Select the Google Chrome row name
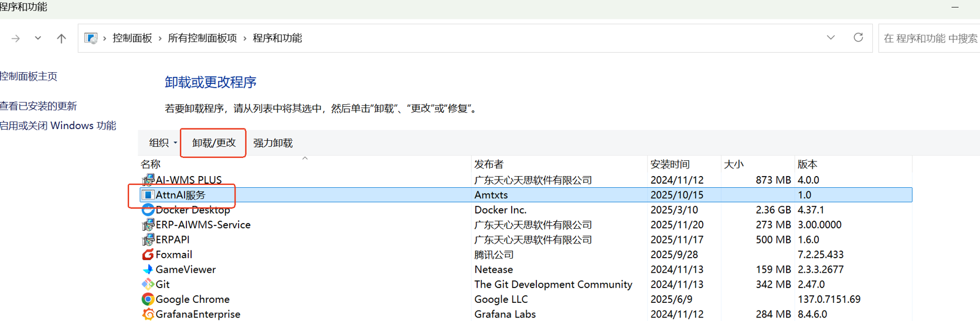This screenshot has height=321, width=980. (192, 299)
